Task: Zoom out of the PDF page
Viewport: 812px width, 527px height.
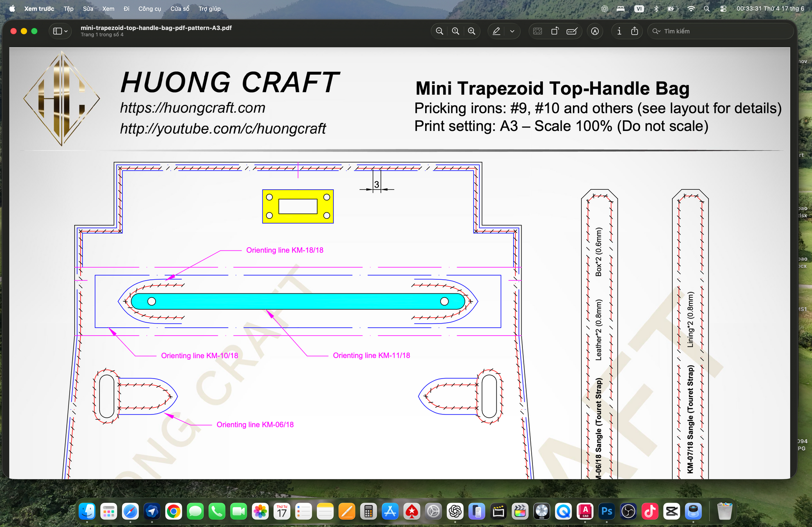Action: coord(439,31)
